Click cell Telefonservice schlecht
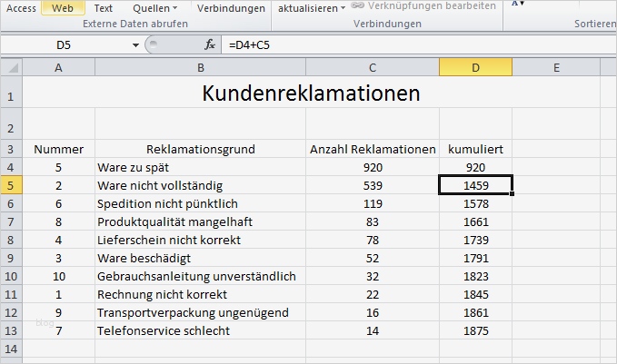This screenshot has height=364, width=617. coord(200,330)
